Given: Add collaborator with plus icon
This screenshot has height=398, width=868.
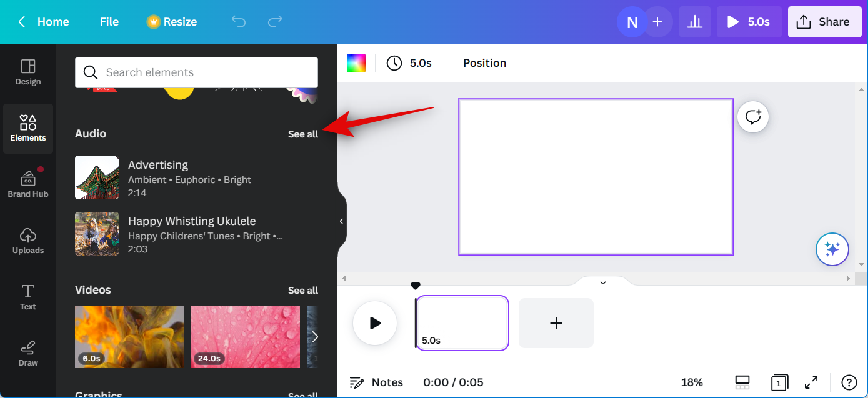Looking at the screenshot, I should click(657, 22).
